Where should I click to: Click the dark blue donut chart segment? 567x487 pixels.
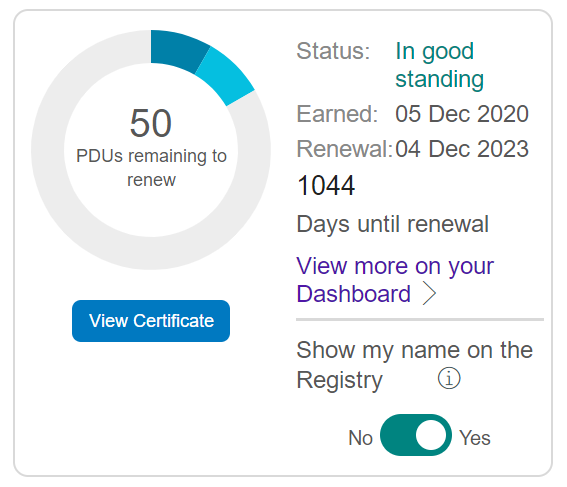click(177, 51)
